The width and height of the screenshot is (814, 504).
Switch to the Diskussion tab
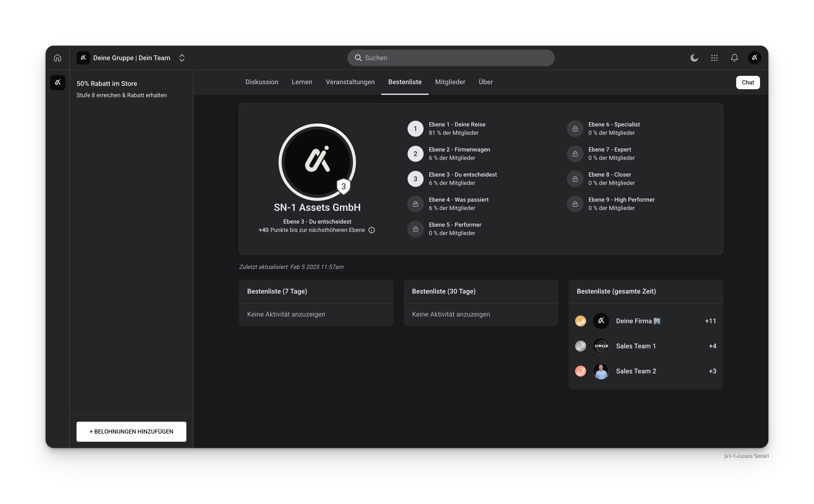[262, 82]
